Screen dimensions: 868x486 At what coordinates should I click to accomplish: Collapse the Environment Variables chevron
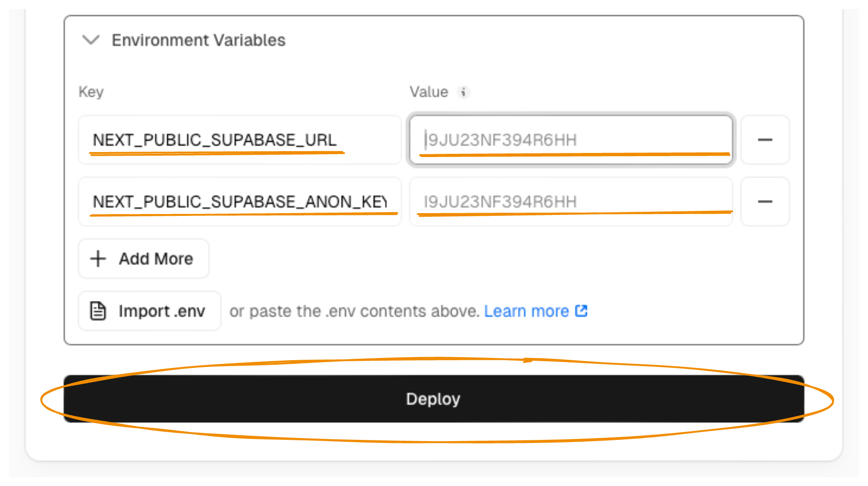point(91,40)
